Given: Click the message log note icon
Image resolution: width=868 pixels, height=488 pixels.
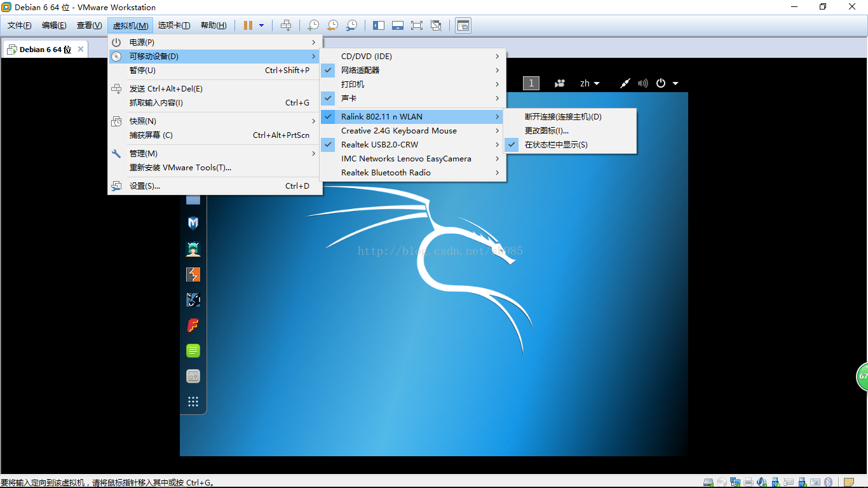Looking at the screenshot, I should 849,482.
